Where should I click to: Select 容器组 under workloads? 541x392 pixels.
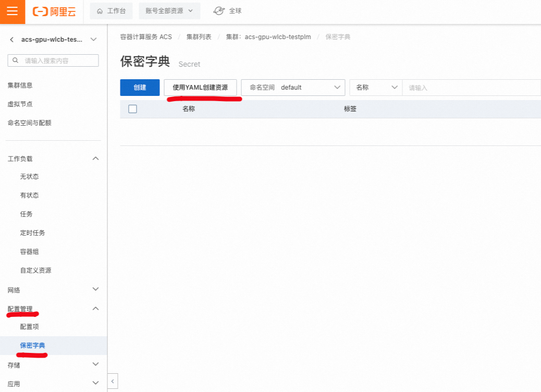tap(29, 252)
